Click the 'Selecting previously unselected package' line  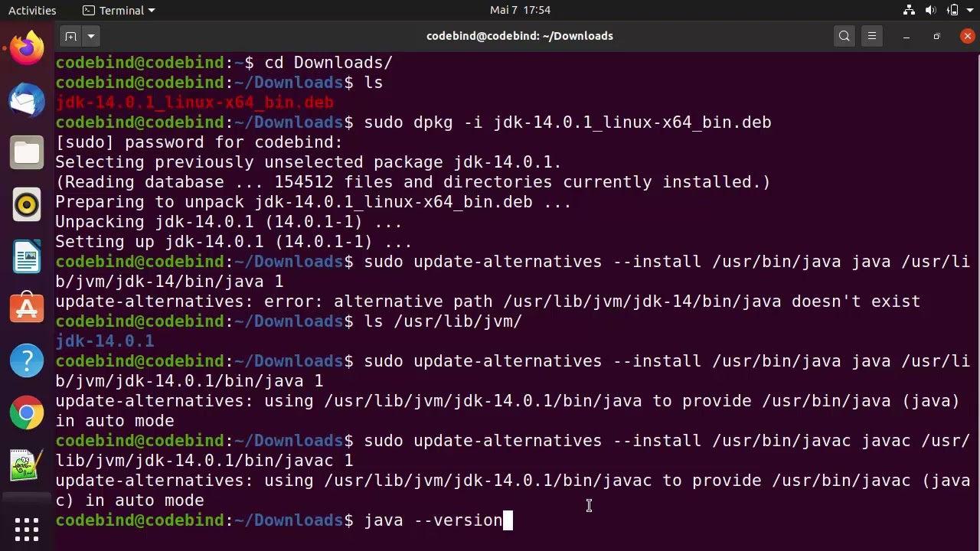click(x=309, y=162)
